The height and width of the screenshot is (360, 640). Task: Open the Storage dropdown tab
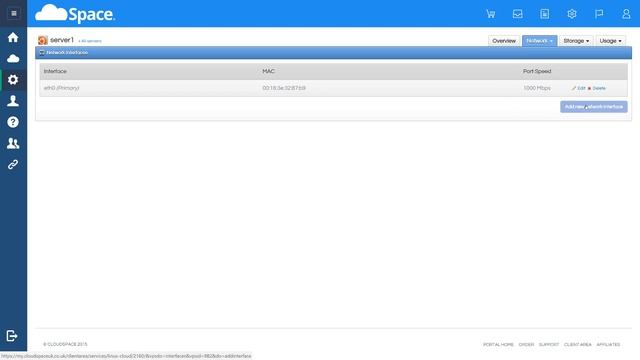coord(576,41)
